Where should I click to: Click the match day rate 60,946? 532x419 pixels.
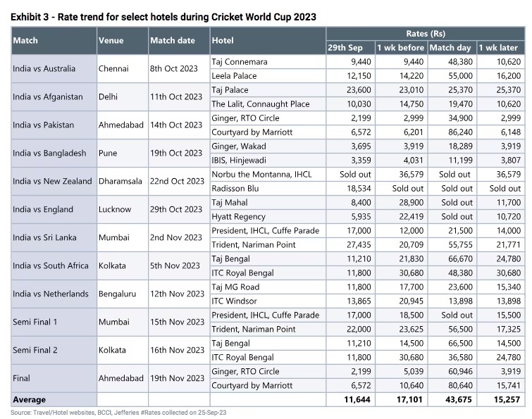(x=452, y=372)
